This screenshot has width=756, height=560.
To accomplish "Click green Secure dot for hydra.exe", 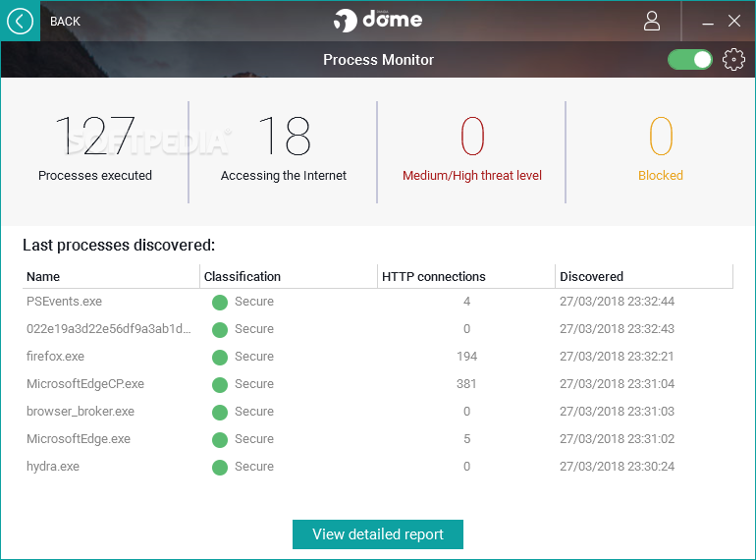I will 220,468.
